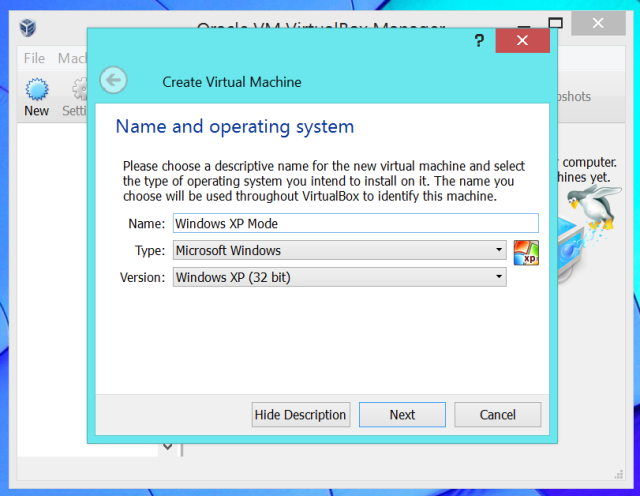Open the Version dropdown
The image size is (640, 496).
[x=340, y=277]
